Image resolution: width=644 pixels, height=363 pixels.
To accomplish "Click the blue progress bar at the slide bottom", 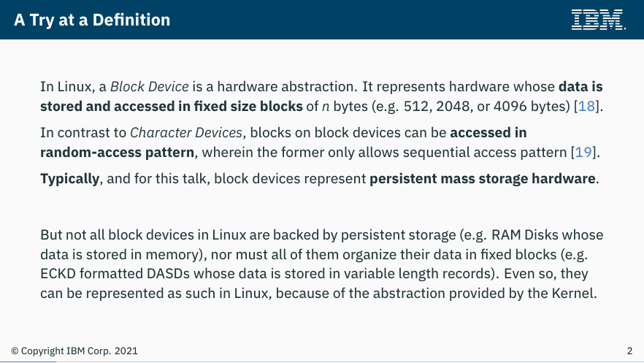I will click(x=28, y=362).
